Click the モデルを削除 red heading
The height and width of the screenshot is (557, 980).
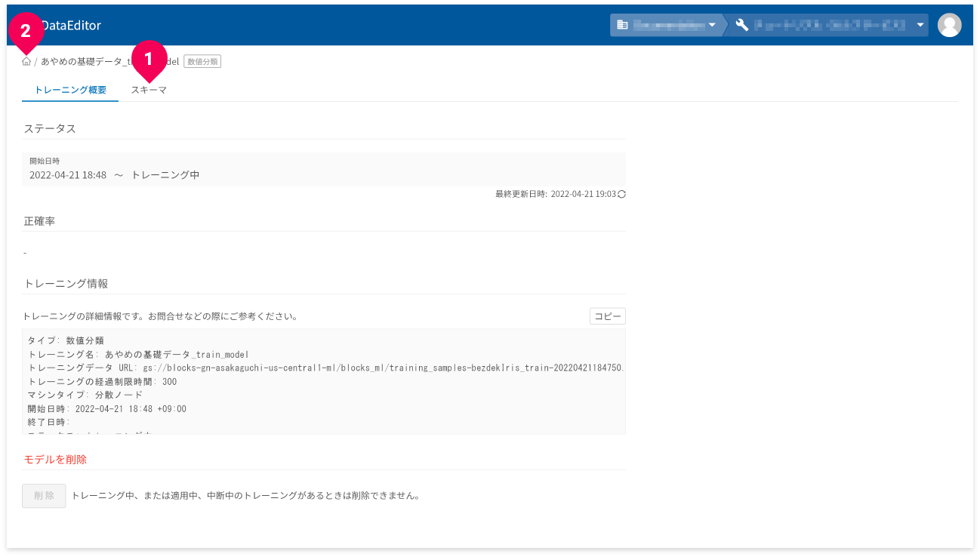tap(55, 459)
